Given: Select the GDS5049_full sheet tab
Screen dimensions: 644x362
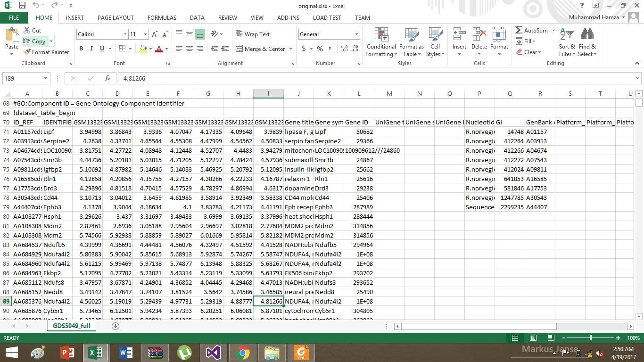Looking at the screenshot, I should point(71,326).
